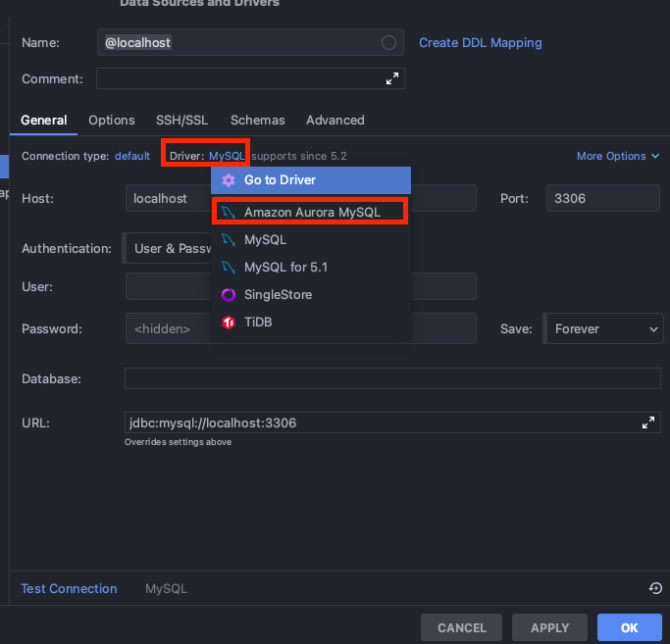The width and height of the screenshot is (670, 644).
Task: Click the 'supports since 5.2' text
Action: pyautogui.click(x=299, y=156)
